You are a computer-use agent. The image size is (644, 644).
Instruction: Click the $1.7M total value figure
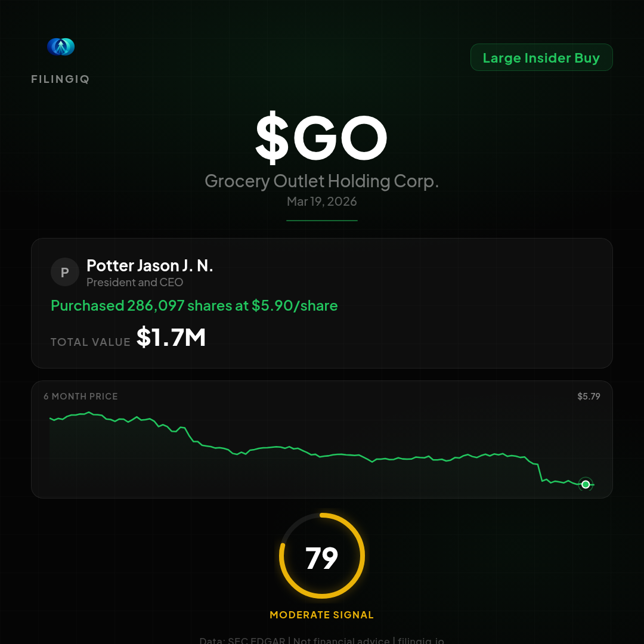click(x=171, y=338)
